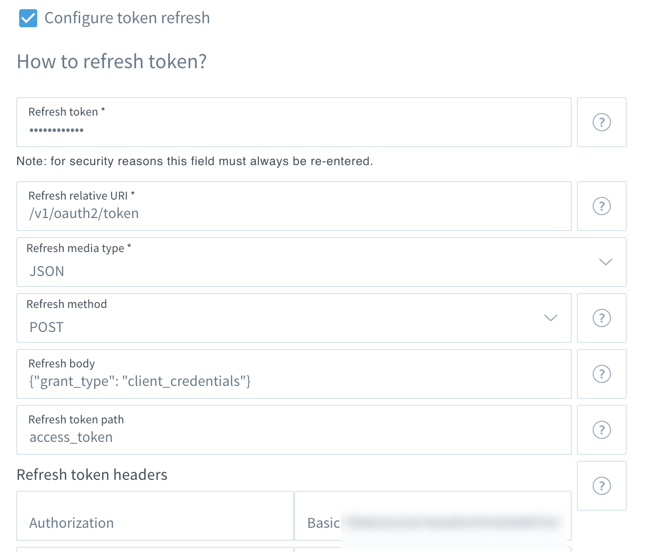Click into the /v1/oauth2/token URI field
The width and height of the screenshot is (646, 552).
[294, 206]
